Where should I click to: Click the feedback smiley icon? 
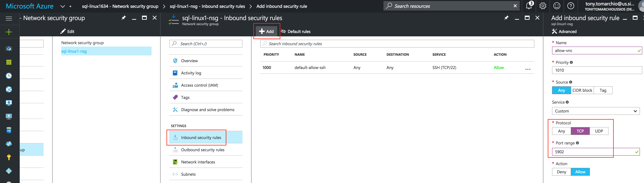(557, 6)
